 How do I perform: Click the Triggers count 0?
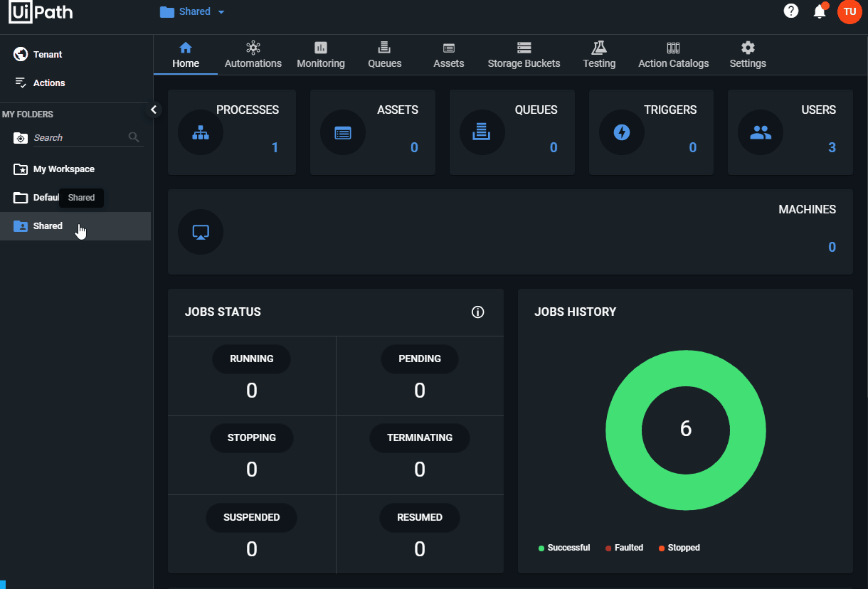click(692, 148)
